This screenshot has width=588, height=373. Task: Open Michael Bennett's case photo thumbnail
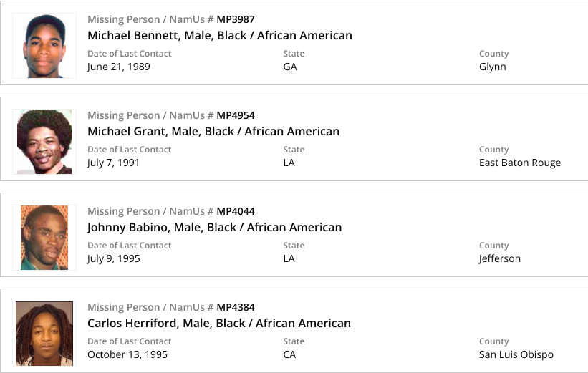coord(44,47)
